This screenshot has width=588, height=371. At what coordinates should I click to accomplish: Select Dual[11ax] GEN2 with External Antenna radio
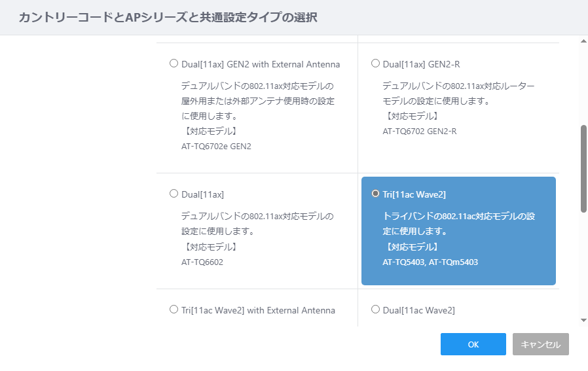click(x=174, y=63)
